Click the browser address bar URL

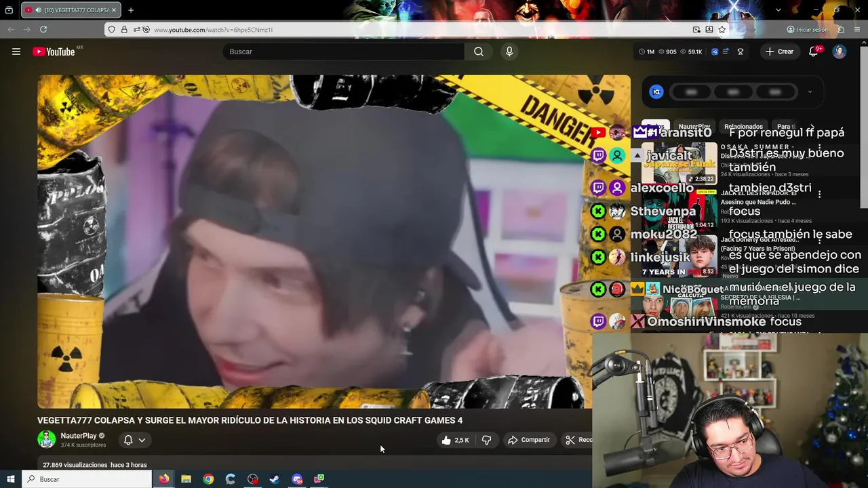point(213,30)
